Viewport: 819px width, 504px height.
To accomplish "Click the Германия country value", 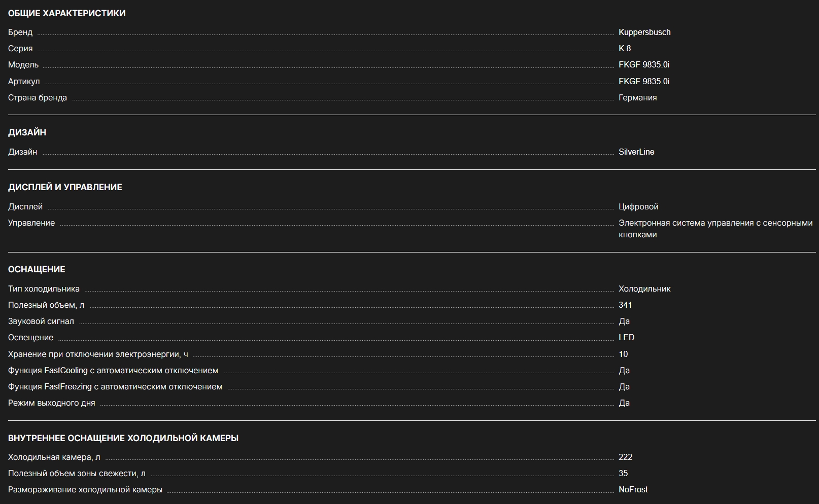I will point(637,98).
